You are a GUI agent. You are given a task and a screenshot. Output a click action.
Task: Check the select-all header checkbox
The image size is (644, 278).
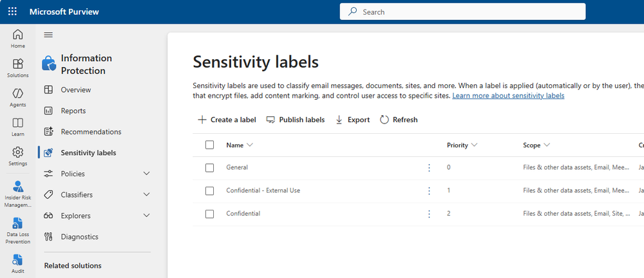[x=209, y=145]
